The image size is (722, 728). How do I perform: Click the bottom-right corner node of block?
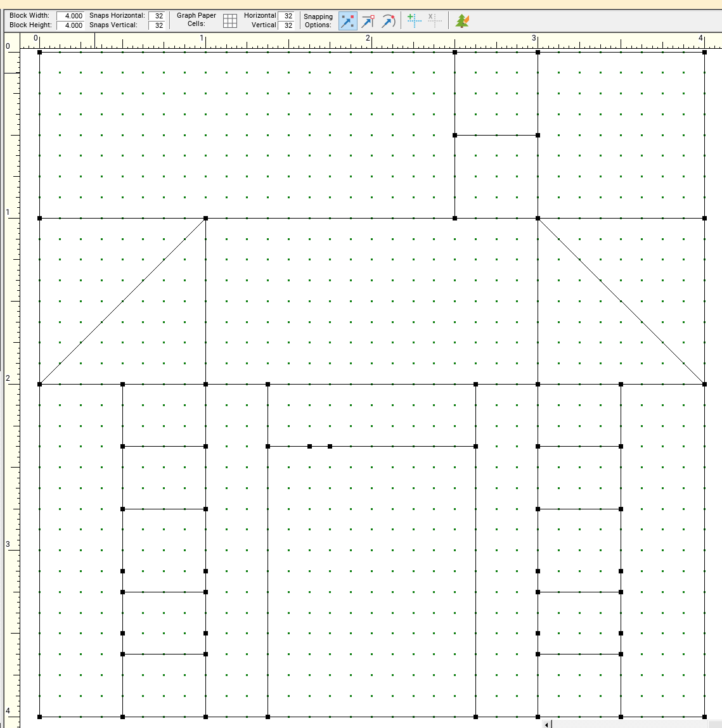[704, 717]
